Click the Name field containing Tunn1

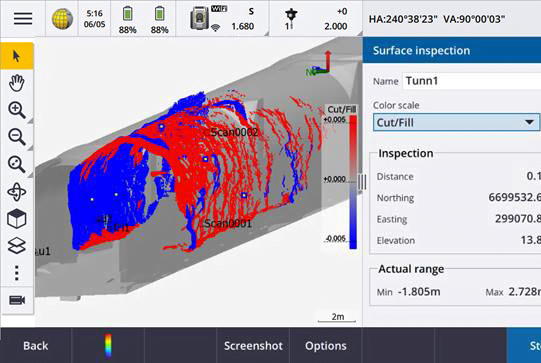point(472,81)
